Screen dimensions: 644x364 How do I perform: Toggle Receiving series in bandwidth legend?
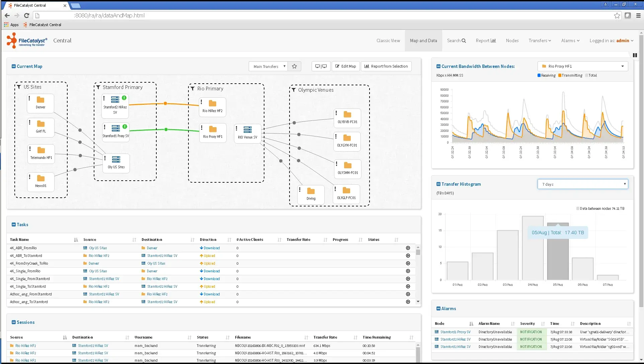point(546,75)
